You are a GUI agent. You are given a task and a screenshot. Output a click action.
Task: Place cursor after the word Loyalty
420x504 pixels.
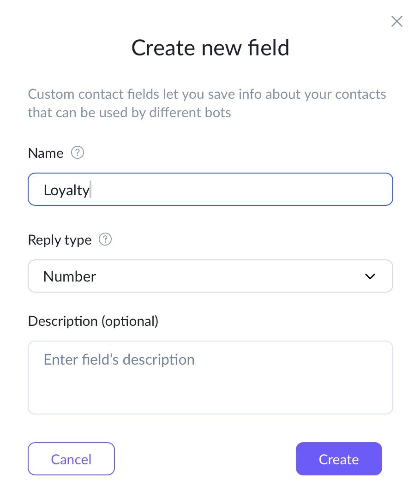coord(90,190)
